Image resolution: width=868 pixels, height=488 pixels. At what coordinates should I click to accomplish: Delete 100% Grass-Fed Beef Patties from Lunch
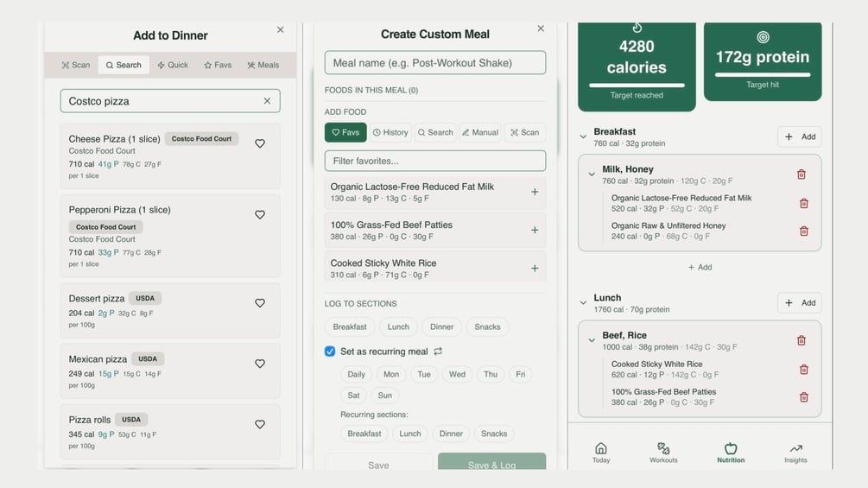(804, 396)
